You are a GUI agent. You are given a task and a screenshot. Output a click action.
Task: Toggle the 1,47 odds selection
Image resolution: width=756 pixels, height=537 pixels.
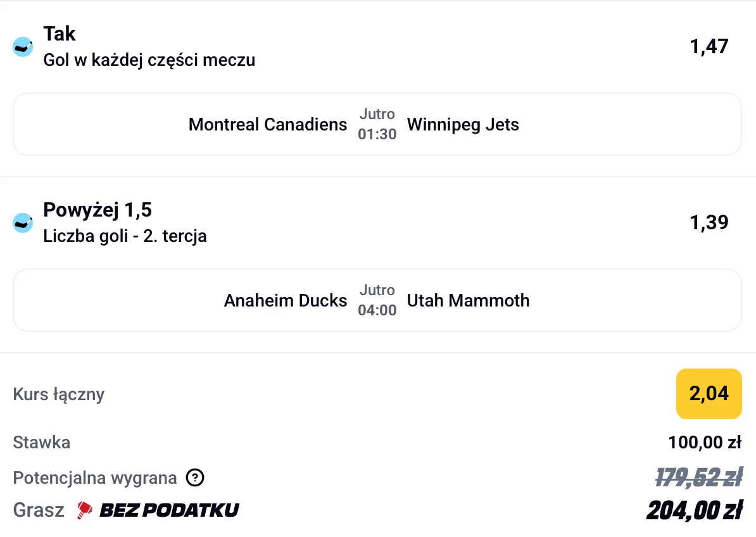pos(709,45)
